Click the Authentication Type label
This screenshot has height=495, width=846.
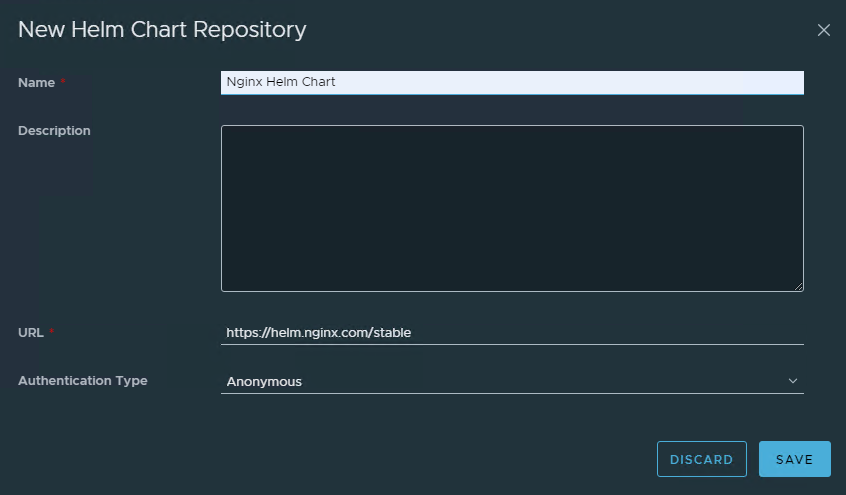tap(82, 380)
